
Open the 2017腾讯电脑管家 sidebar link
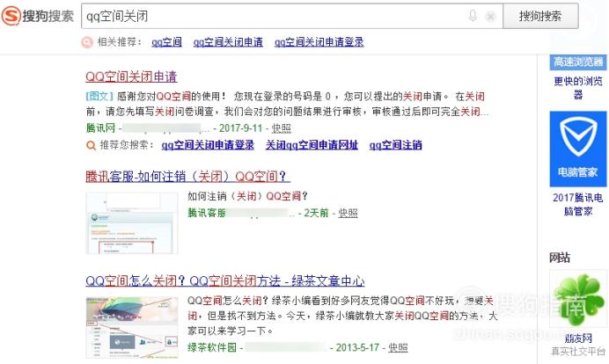[x=578, y=204]
